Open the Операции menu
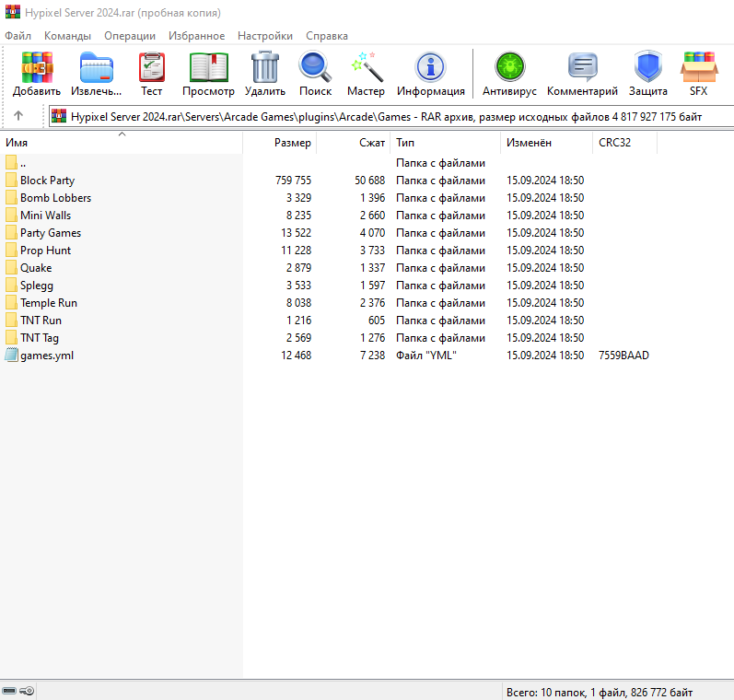734x700 pixels. (x=130, y=36)
